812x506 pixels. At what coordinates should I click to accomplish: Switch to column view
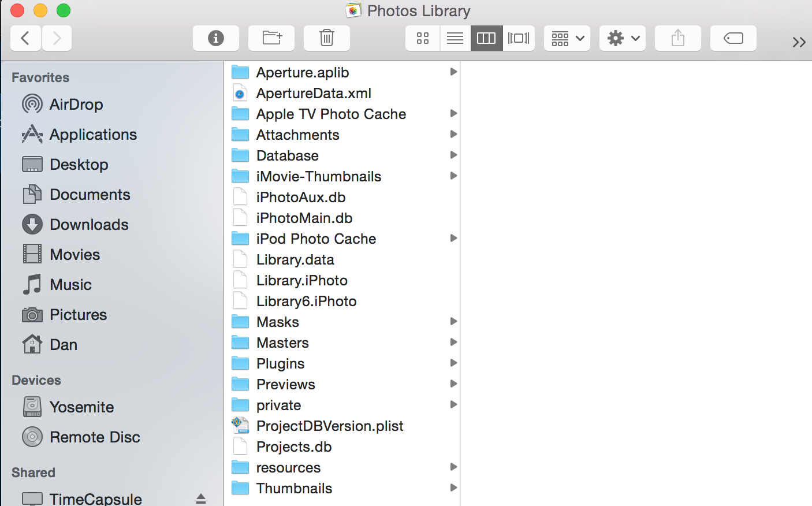point(486,38)
